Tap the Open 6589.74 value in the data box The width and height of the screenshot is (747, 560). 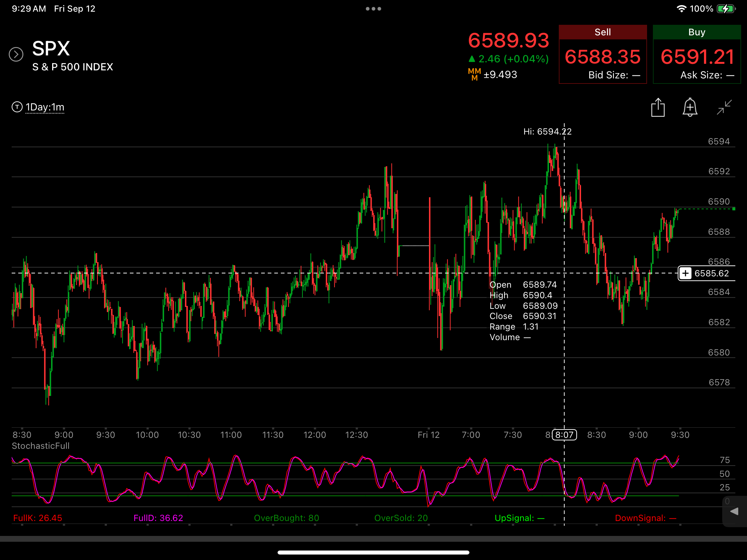click(540, 285)
